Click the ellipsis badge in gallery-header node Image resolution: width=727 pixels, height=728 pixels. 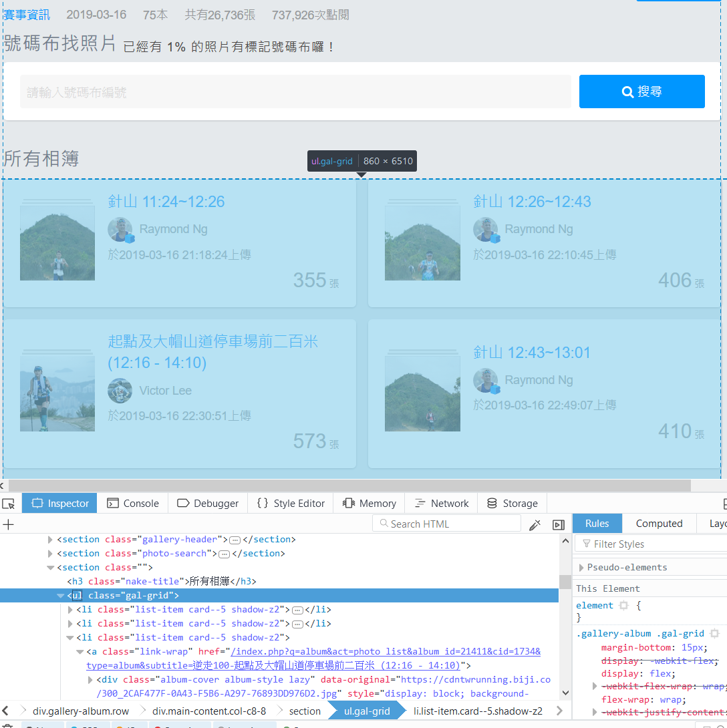(235, 540)
